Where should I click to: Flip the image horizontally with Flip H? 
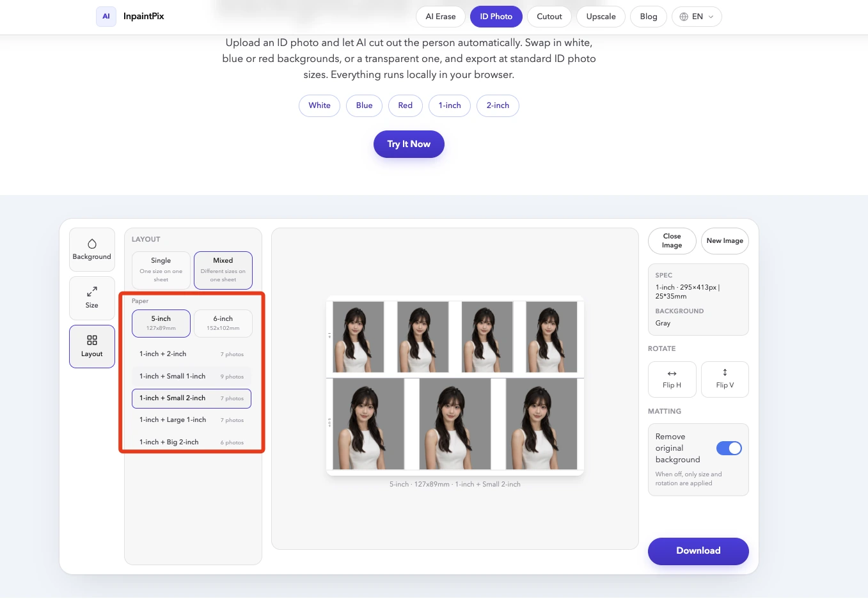(672, 379)
